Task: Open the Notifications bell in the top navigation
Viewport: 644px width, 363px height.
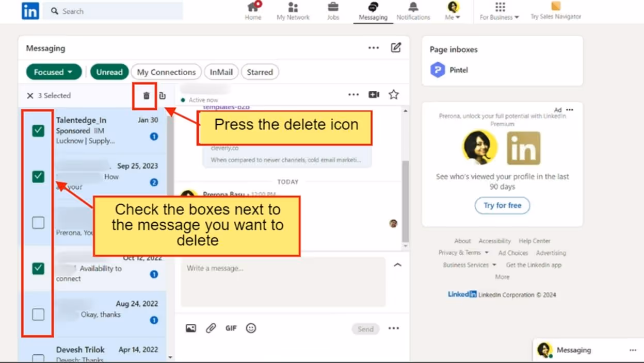Action: (x=413, y=10)
